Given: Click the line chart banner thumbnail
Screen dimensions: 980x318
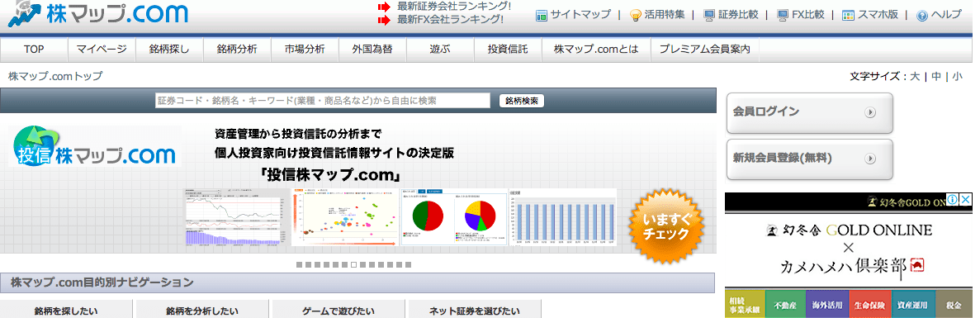Looking at the screenshot, I should click(235, 216).
